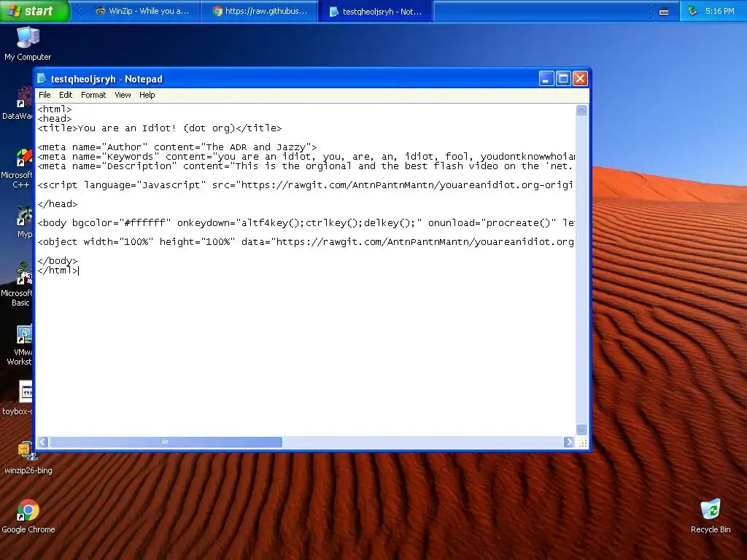Viewport: 747px width, 560px height.
Task: Open My Computer desktop icon
Action: [x=28, y=44]
